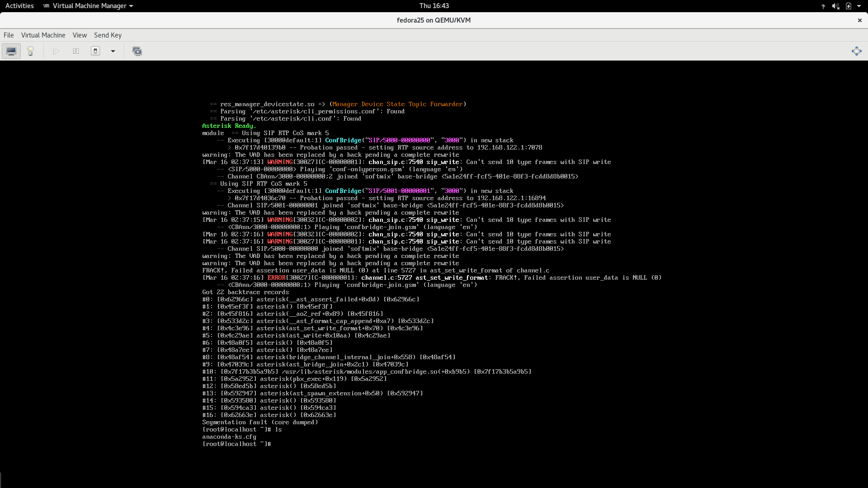868x488 pixels.
Task: Show the graphical console view
Action: point(11,51)
